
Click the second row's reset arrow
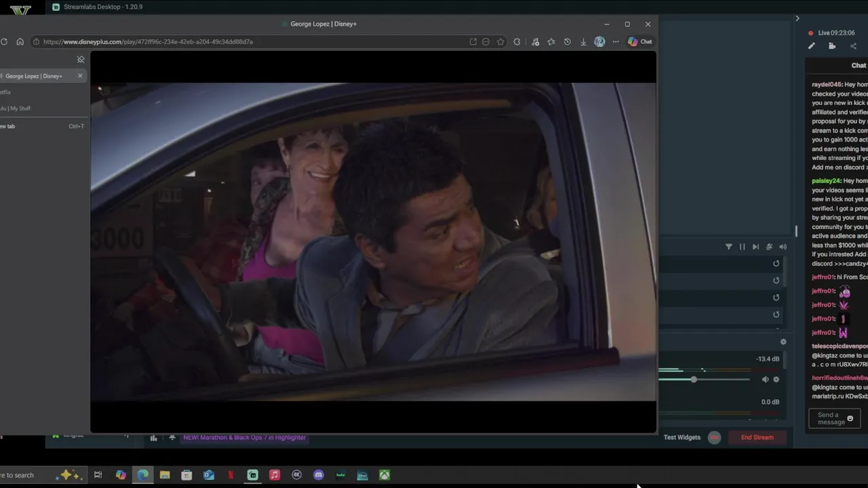click(x=776, y=281)
